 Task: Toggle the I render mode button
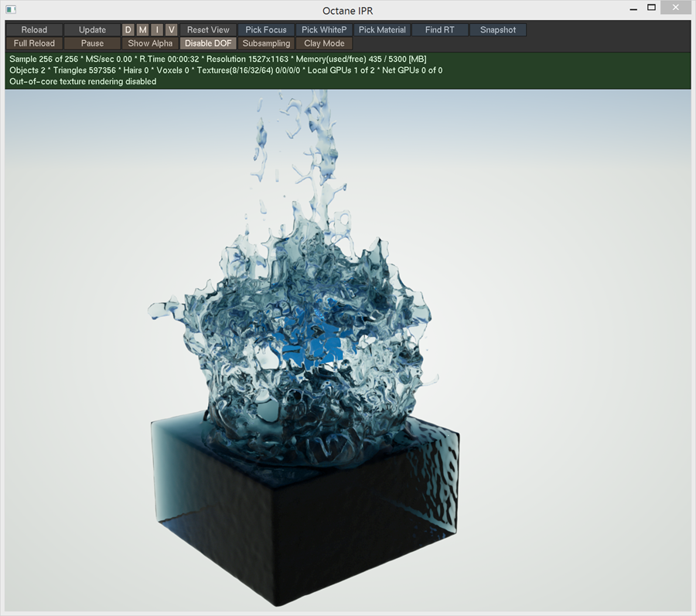point(157,29)
